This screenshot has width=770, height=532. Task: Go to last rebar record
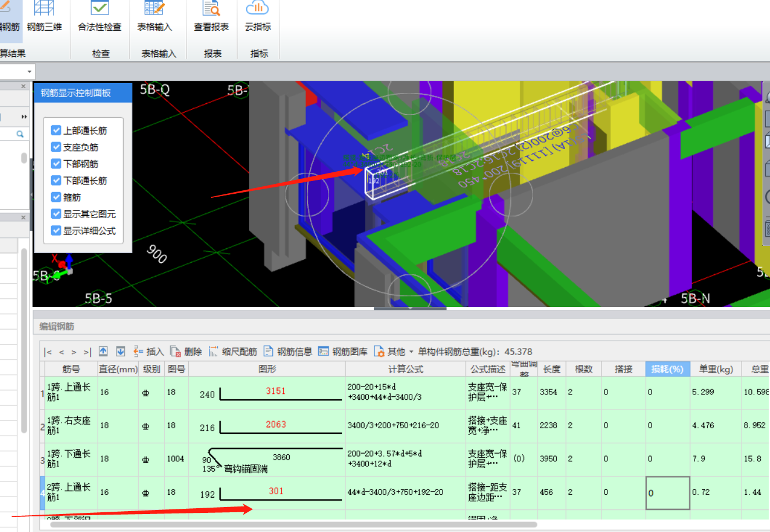(x=87, y=352)
